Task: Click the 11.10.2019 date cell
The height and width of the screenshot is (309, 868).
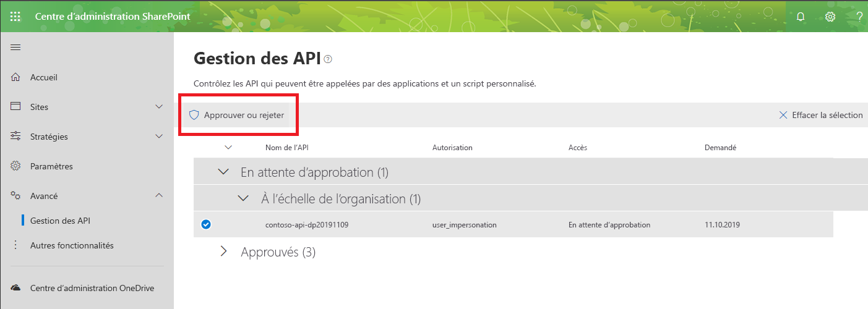Action: click(722, 225)
